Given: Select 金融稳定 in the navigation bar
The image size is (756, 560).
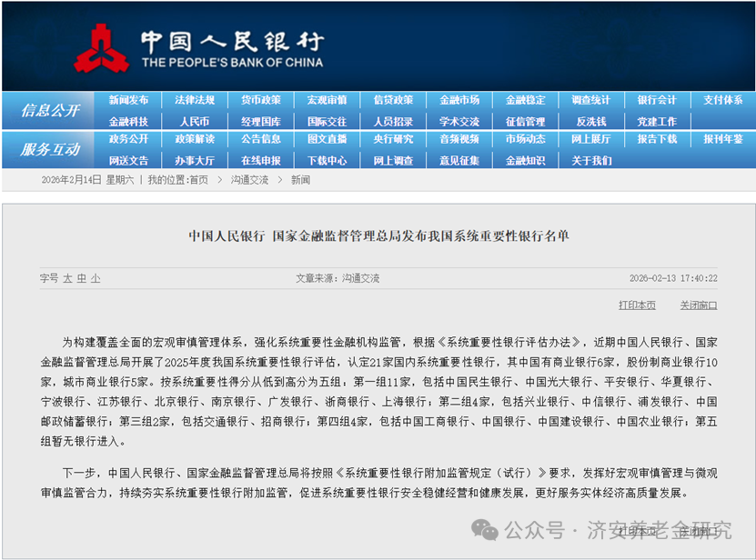Looking at the screenshot, I should (526, 100).
